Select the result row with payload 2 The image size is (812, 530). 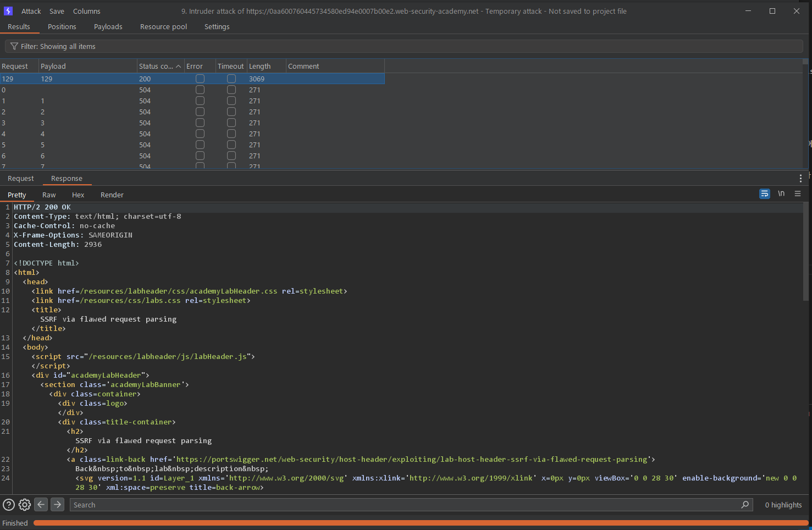(192, 112)
